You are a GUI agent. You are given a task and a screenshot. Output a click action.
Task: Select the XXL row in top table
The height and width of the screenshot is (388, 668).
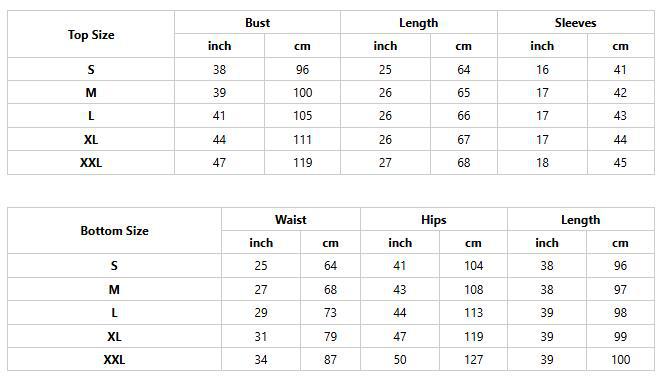pos(331,163)
